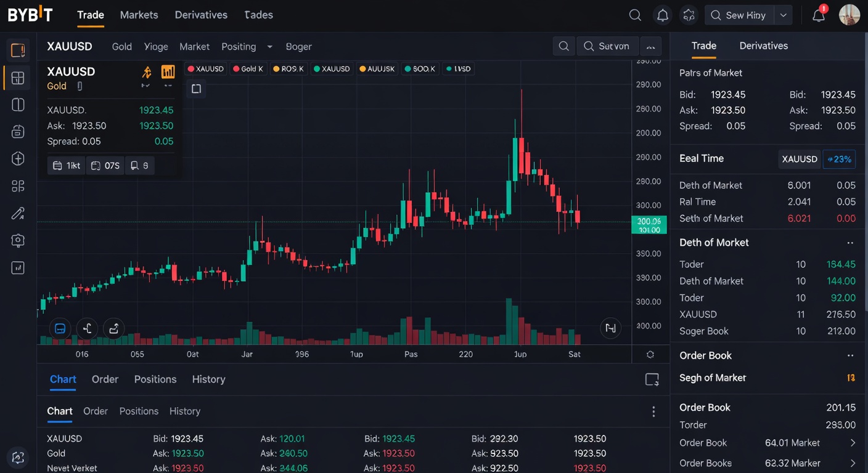This screenshot has height=473, width=868.
Task: Click the XAUUSD button next to Eeal Time
Action: (x=799, y=158)
